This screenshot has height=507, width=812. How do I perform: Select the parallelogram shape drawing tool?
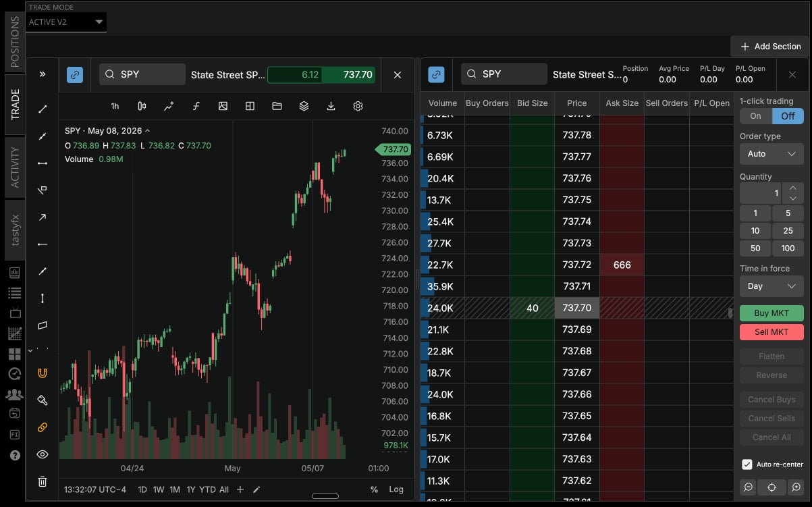tap(43, 325)
